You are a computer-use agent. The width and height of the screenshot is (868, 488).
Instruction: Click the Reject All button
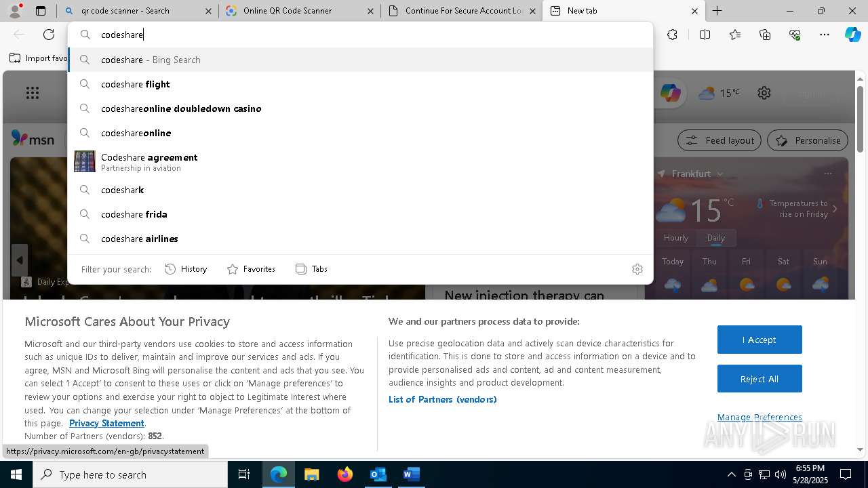[759, 379]
